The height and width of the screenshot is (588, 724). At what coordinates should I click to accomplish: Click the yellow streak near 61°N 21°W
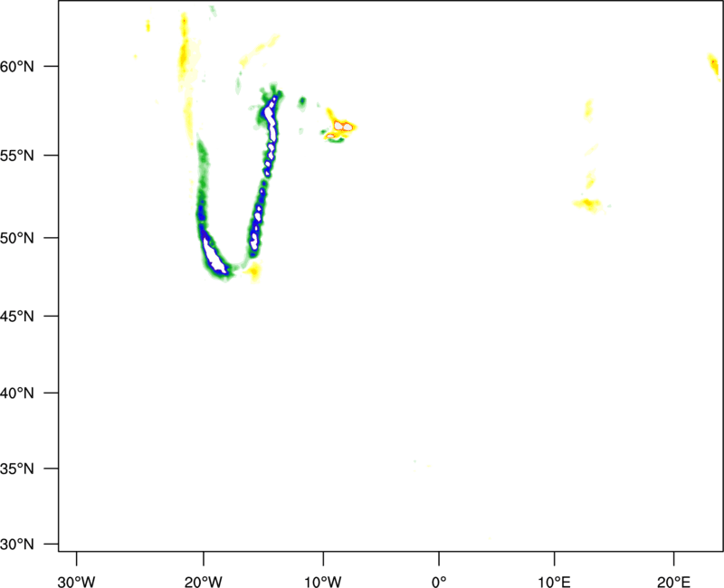pos(184,53)
